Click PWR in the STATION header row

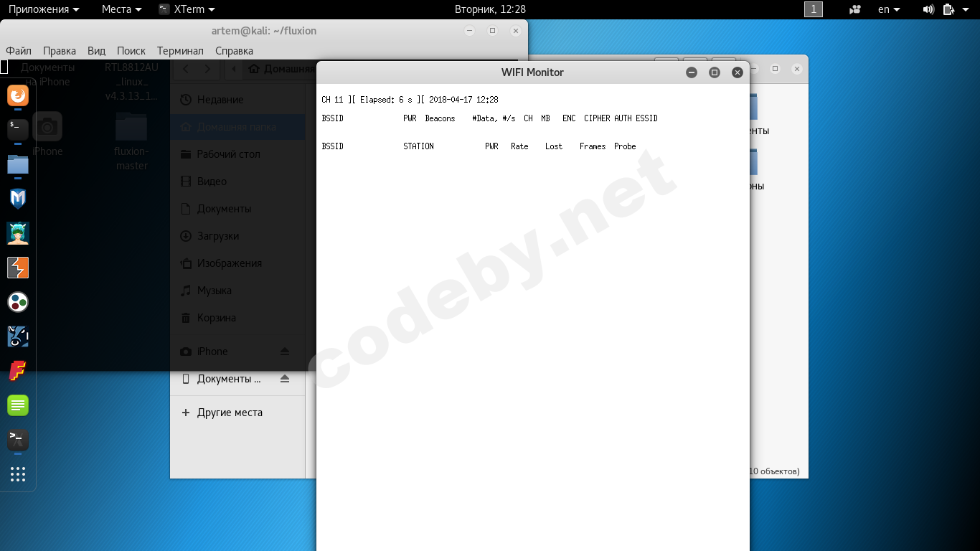[491, 146]
